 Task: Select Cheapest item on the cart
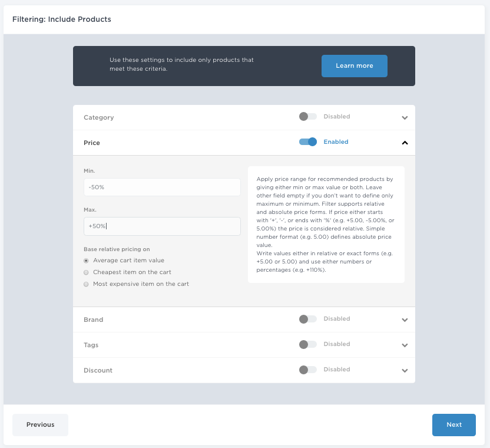click(86, 272)
